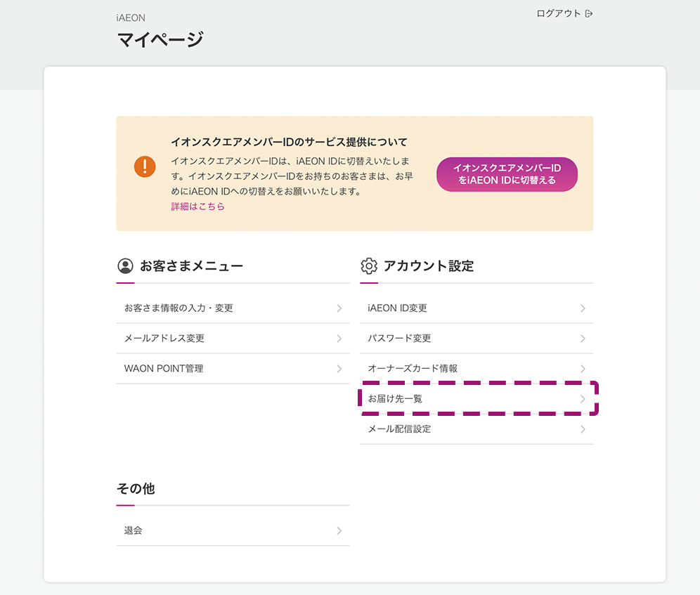
Task: Open メールアドレス変更
Action: [233, 339]
